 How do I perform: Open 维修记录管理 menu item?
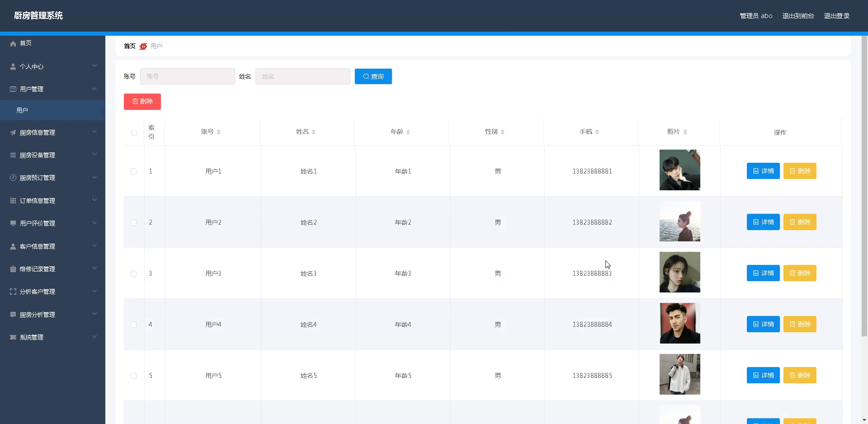52,269
